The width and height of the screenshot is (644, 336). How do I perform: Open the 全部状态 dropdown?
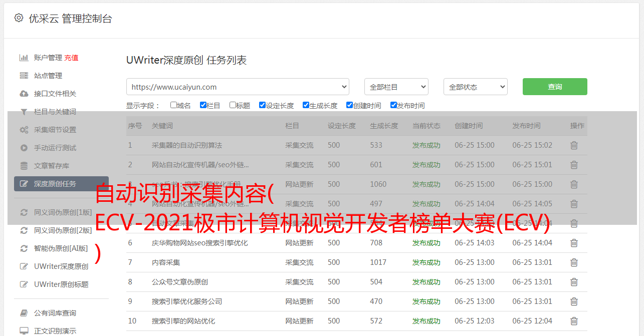[x=476, y=87]
